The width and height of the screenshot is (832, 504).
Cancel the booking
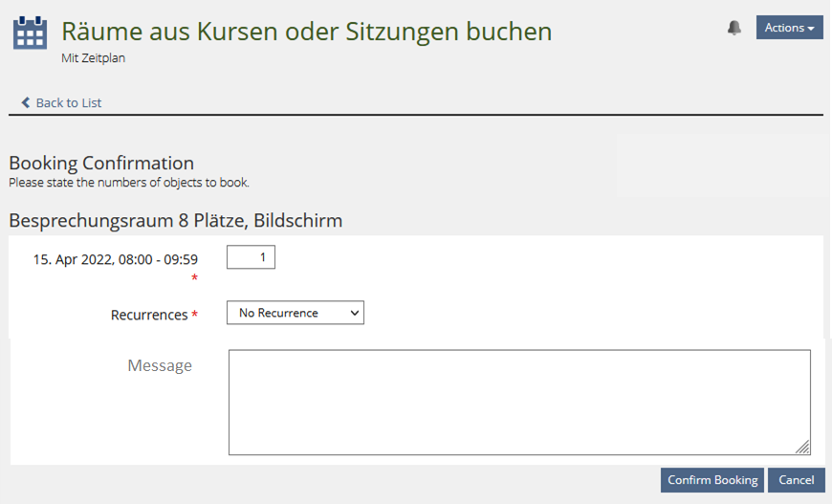(x=796, y=480)
